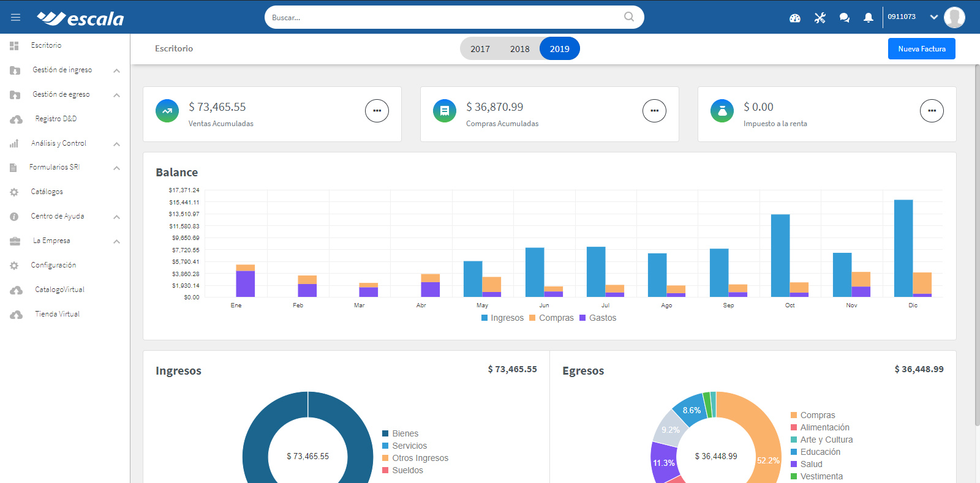Click the October Ingresos bar

780,255
